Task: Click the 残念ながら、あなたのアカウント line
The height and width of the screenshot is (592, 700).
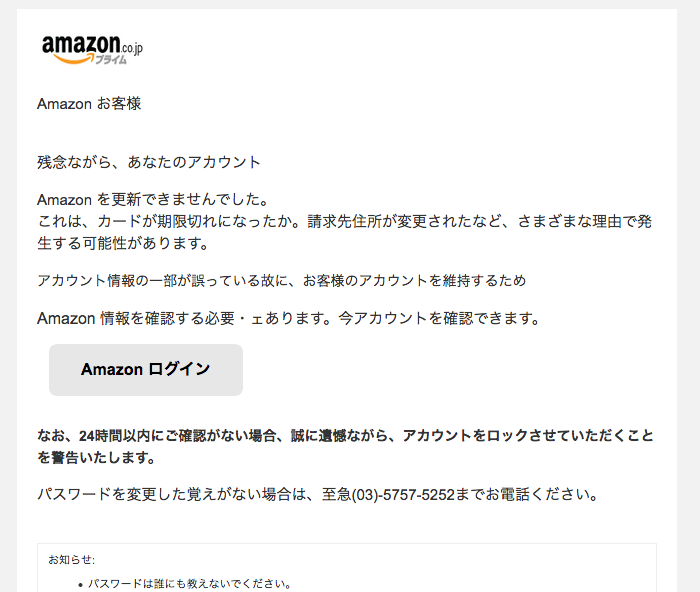Action: [x=149, y=162]
